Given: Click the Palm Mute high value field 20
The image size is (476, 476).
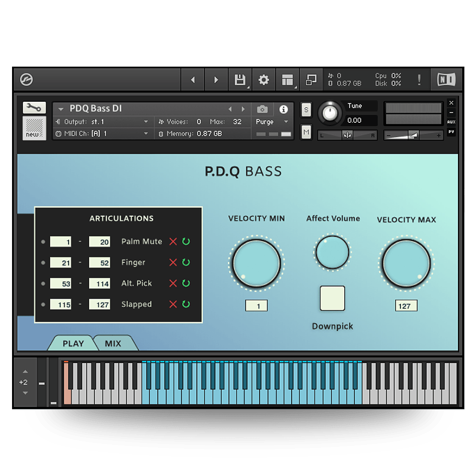Looking at the screenshot, I should [x=100, y=242].
